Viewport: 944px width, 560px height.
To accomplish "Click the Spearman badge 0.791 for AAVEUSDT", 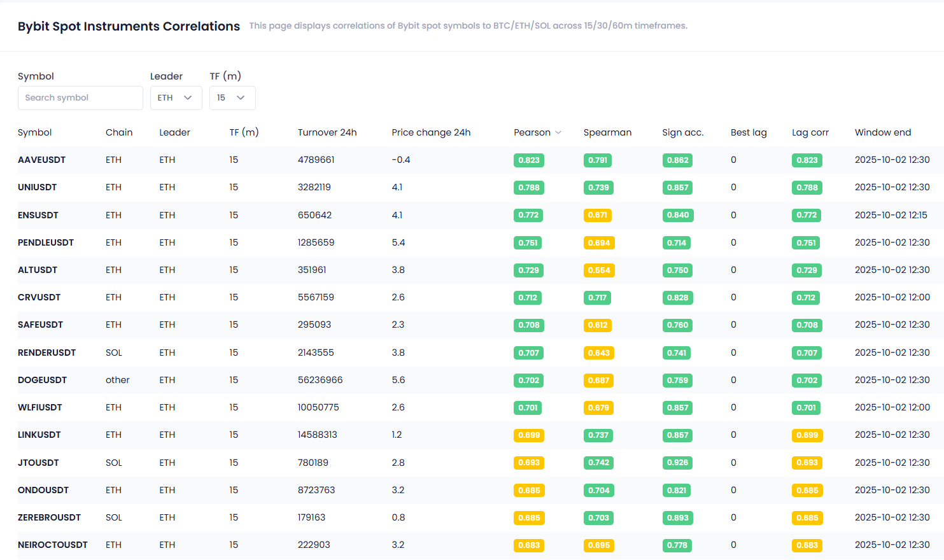I will [x=598, y=160].
